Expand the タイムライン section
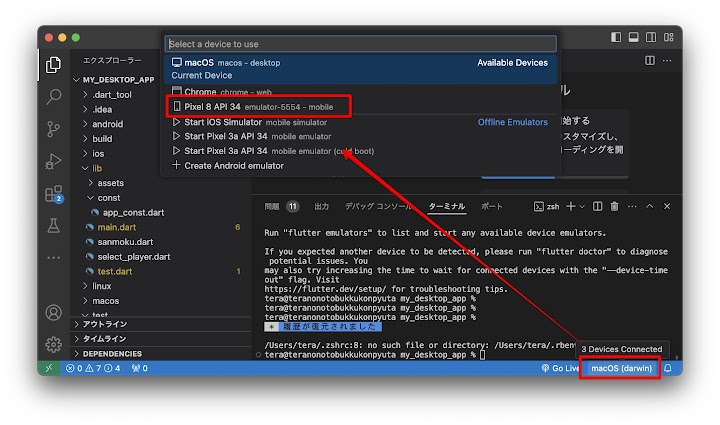720x425 pixels. [160, 339]
